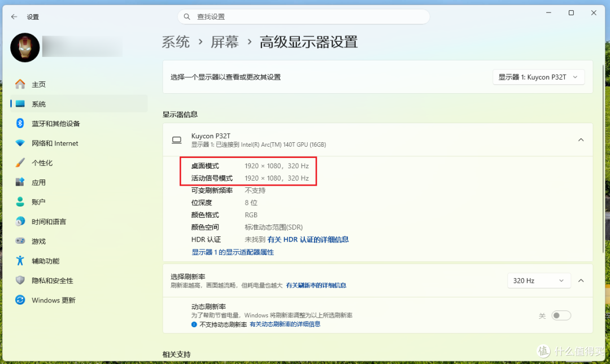
Task: Click the 应用 apps icon
Action: 20,182
